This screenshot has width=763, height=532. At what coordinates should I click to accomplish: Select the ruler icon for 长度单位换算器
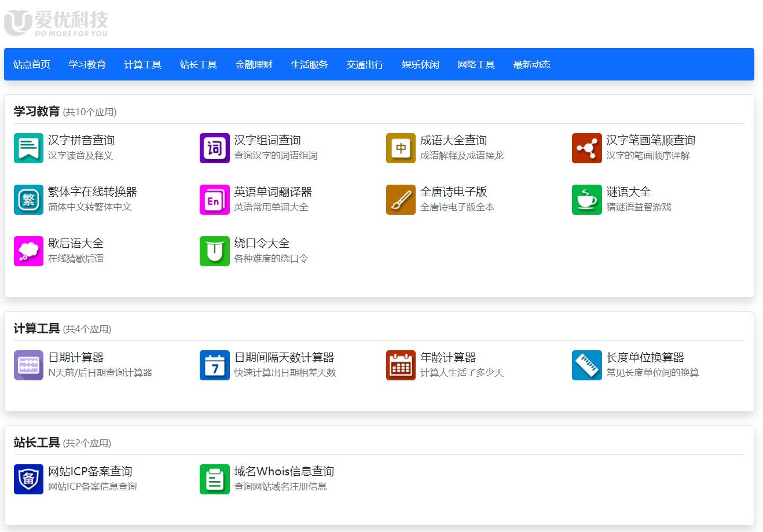(x=586, y=365)
